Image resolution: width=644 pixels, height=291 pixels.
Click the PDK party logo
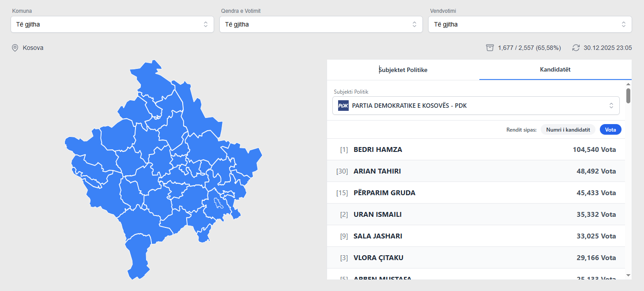pos(343,106)
